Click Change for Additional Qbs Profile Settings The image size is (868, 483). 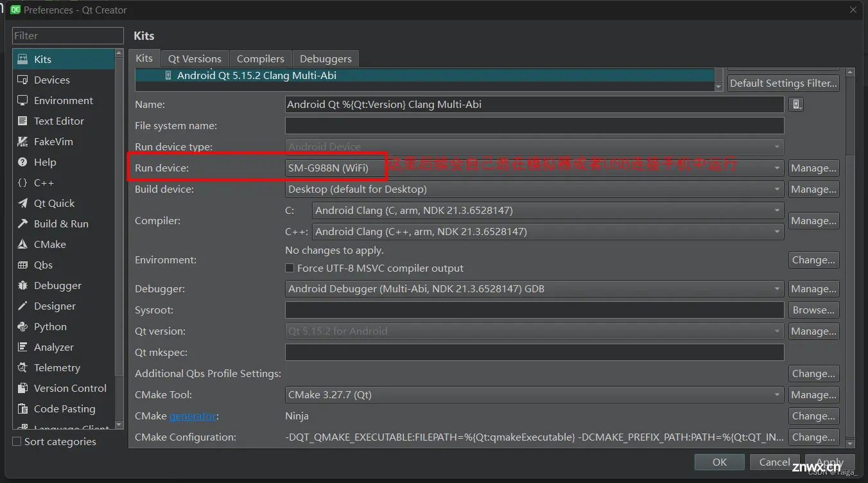(813, 374)
